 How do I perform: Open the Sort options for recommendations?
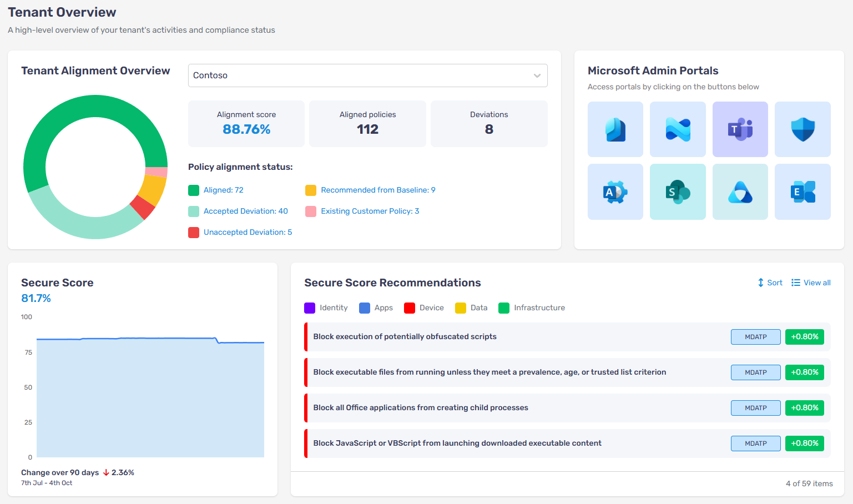pyautogui.click(x=770, y=283)
